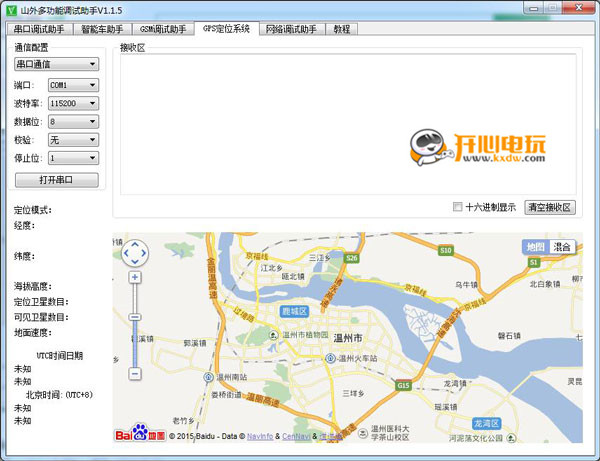The image size is (600, 461).
Task: Open the 端口 COM1 port dropdown
Action: point(72,86)
